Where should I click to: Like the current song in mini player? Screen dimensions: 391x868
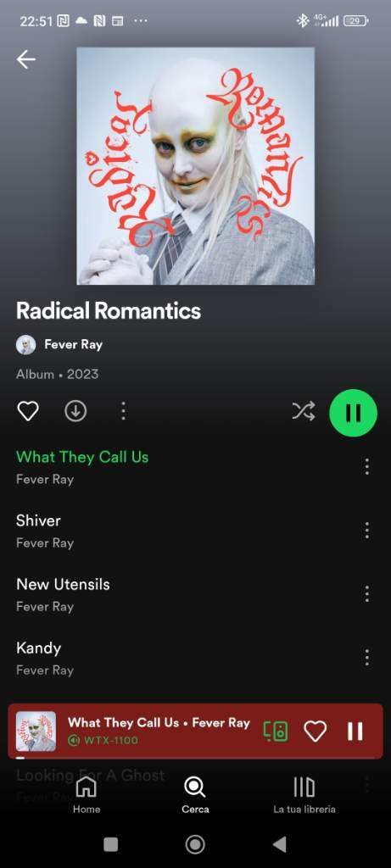click(316, 732)
